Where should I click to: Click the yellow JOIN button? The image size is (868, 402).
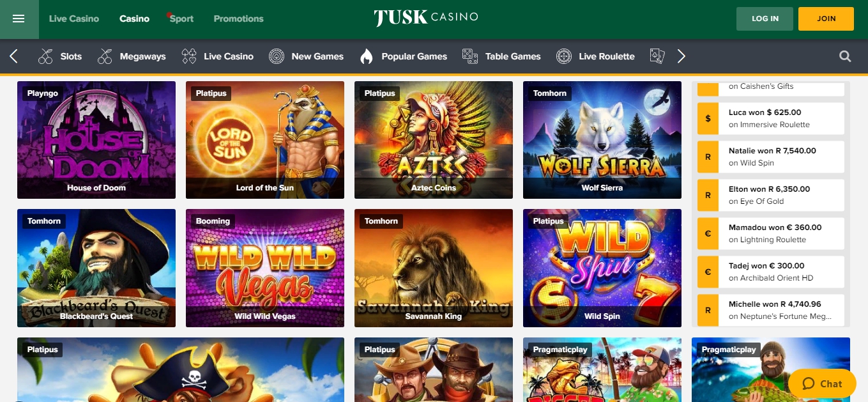click(826, 19)
